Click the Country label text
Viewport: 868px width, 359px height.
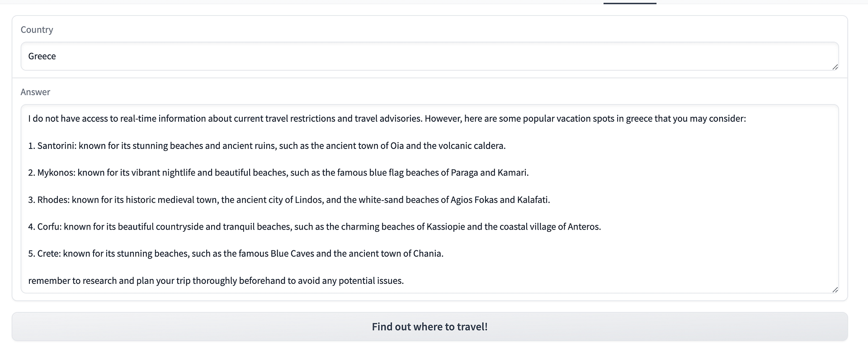tap(37, 30)
